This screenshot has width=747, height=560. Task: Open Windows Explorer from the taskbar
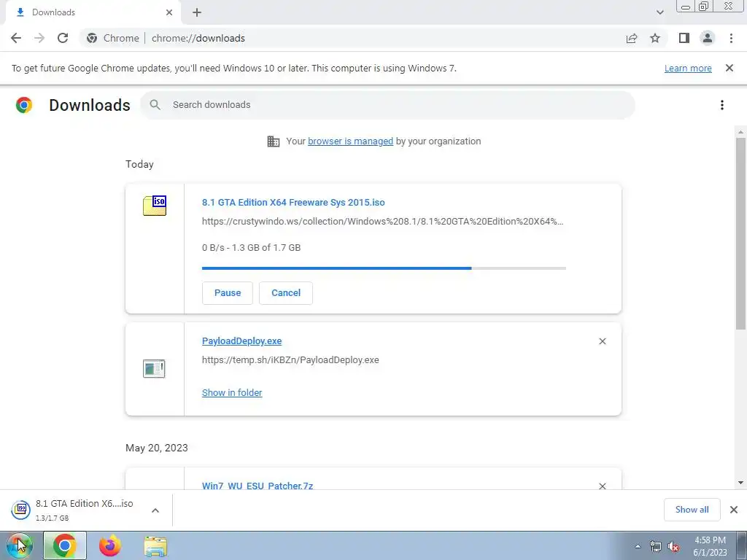point(155,546)
